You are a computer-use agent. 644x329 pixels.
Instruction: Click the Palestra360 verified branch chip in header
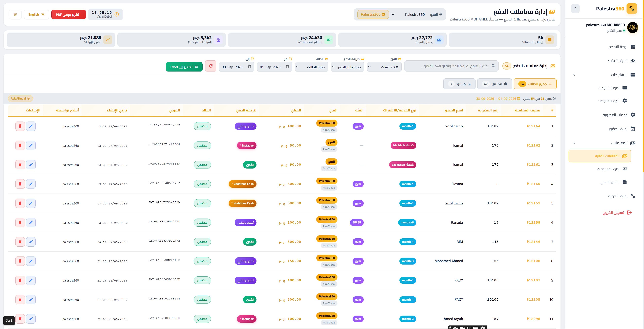click(x=373, y=14)
